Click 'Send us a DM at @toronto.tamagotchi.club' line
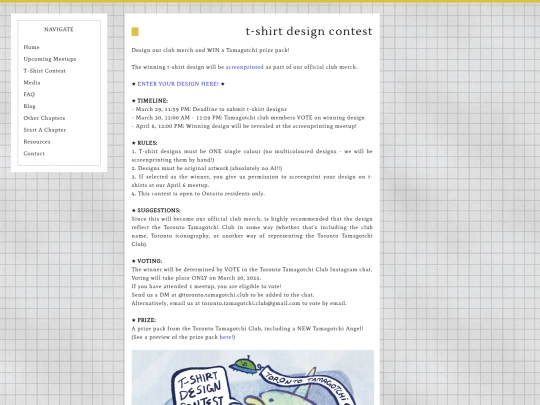Image resolution: width=540 pixels, height=405 pixels. (x=223, y=295)
